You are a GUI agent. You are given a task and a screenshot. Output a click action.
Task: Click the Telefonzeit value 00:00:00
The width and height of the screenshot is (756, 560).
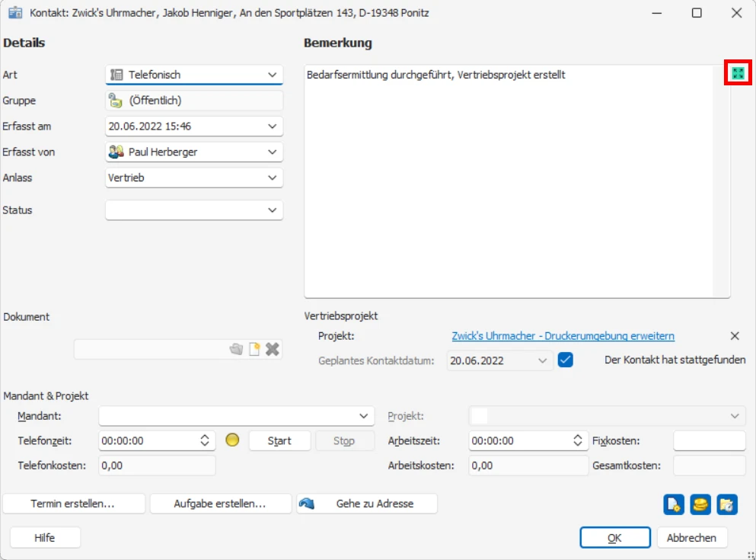point(123,441)
